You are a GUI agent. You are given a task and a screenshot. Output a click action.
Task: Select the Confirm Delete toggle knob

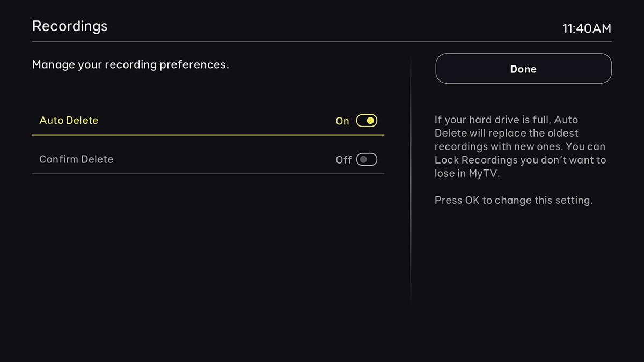pos(364,159)
